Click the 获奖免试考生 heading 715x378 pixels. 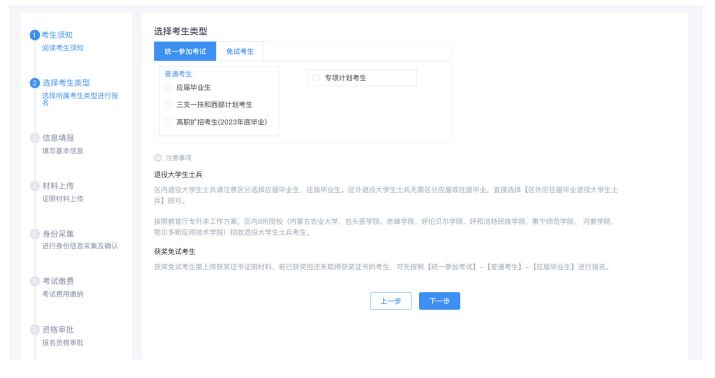click(x=175, y=252)
